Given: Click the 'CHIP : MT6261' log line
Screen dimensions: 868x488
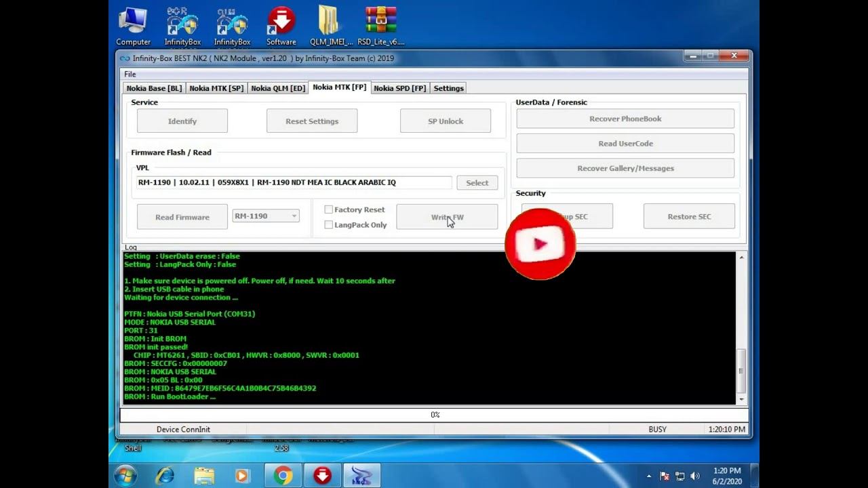Looking at the screenshot, I should point(246,355).
